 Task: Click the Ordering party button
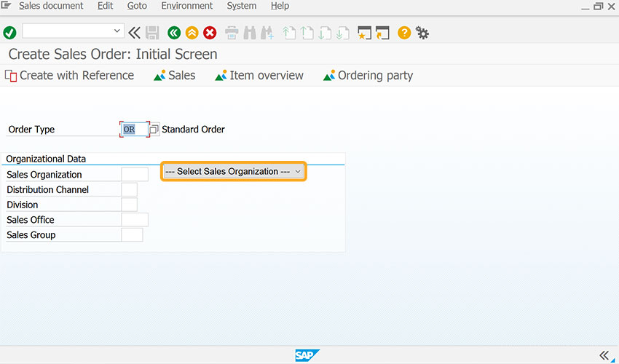(368, 76)
